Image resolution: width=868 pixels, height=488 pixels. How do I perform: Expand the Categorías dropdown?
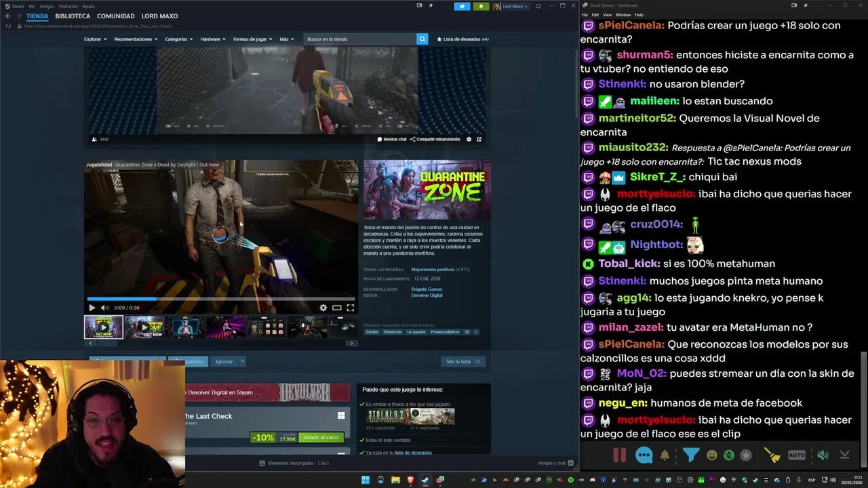[179, 39]
